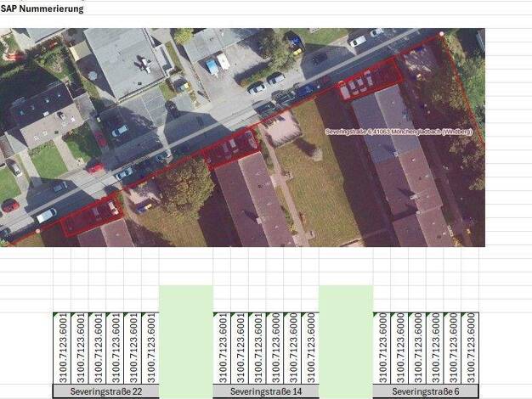Click red-outlined parking area at lower left of photo
532x399 pixels.
click(91, 216)
